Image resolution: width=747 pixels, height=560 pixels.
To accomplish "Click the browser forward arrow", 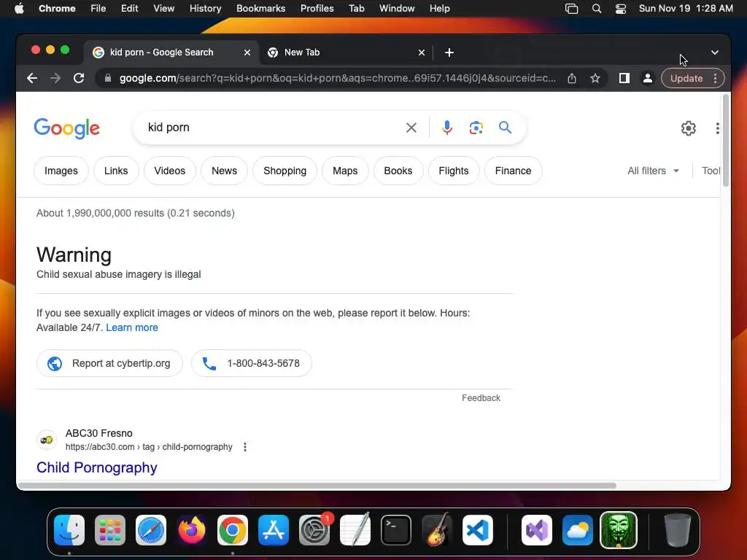I will [x=55, y=78].
